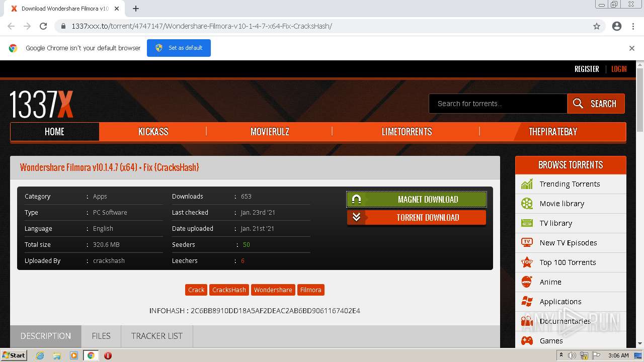
Task: Click the CracksHash tag
Action: click(x=229, y=290)
